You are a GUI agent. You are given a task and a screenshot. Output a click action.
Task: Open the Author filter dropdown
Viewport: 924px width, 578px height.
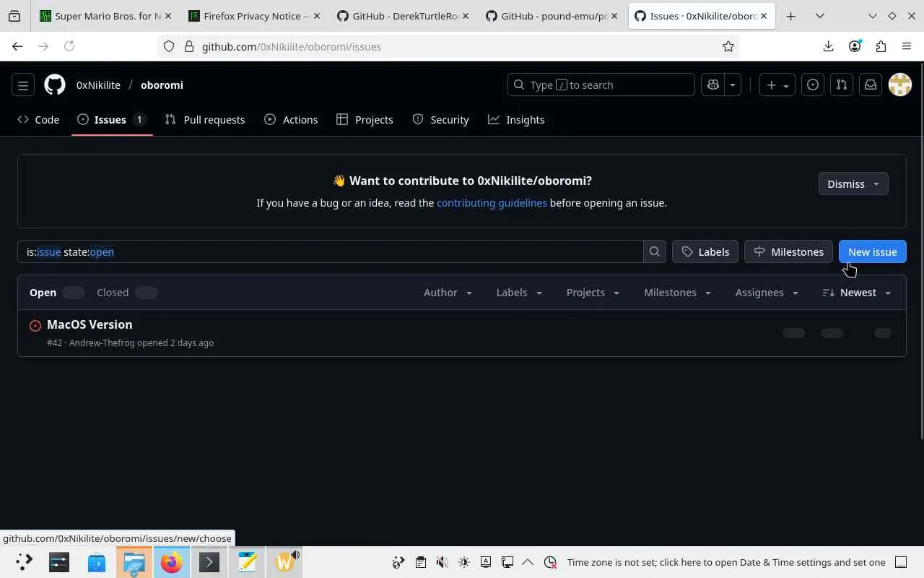point(448,293)
